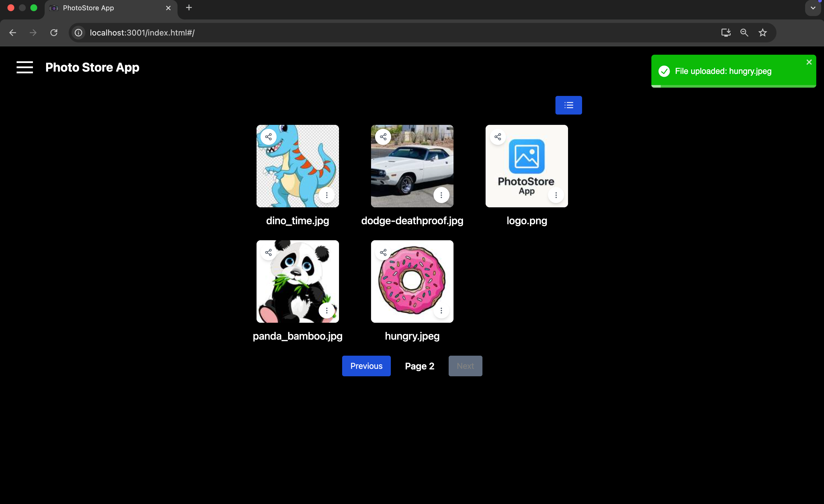Viewport: 824px width, 504px height.
Task: Expand more options for logo.png
Action: tap(556, 195)
